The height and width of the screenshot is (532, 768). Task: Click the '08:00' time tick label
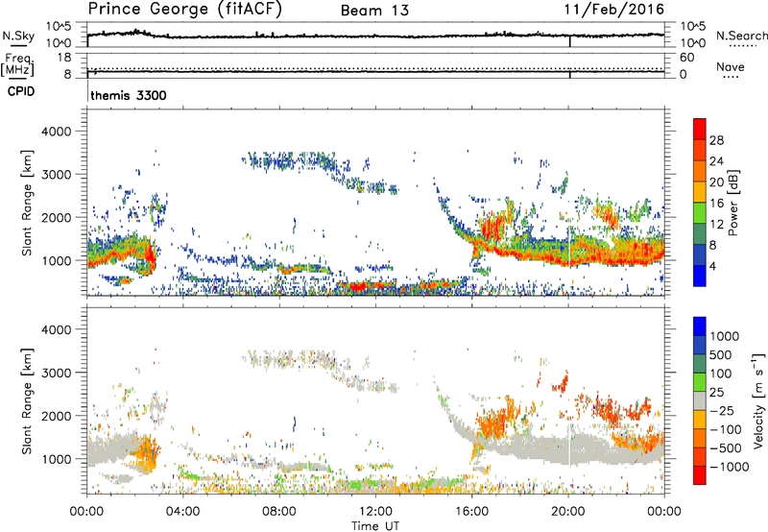tap(278, 512)
